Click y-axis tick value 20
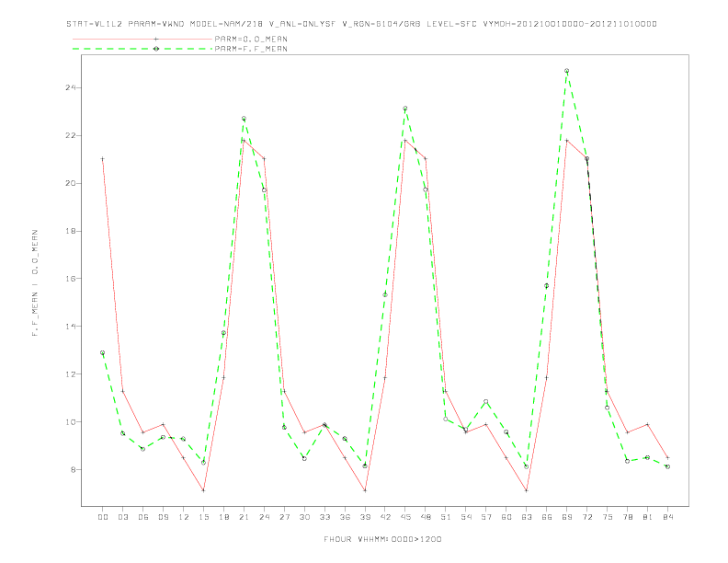 (x=71, y=183)
